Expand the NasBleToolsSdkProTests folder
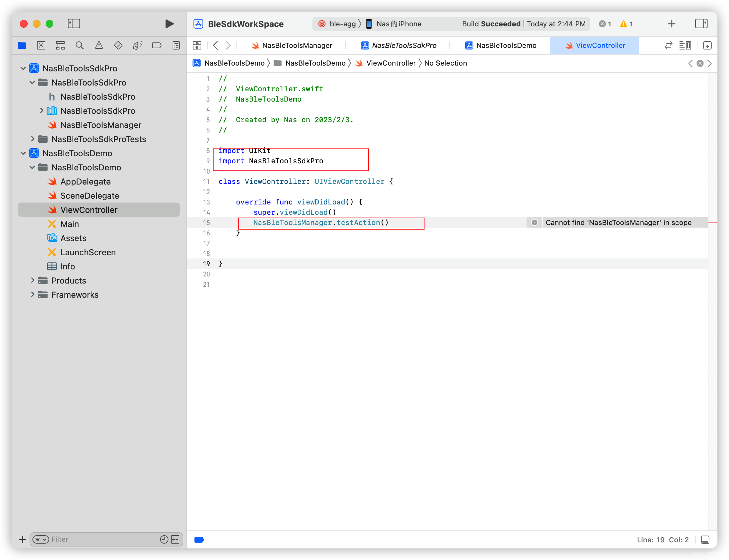The width and height of the screenshot is (729, 560). (x=32, y=139)
